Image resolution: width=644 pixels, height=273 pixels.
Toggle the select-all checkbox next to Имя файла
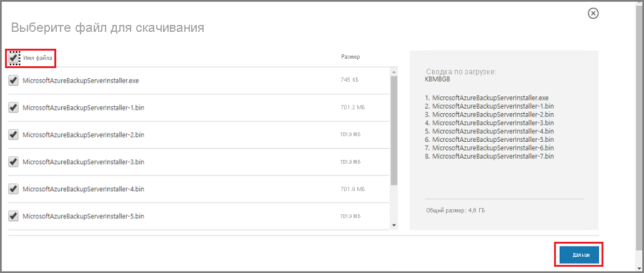14,58
